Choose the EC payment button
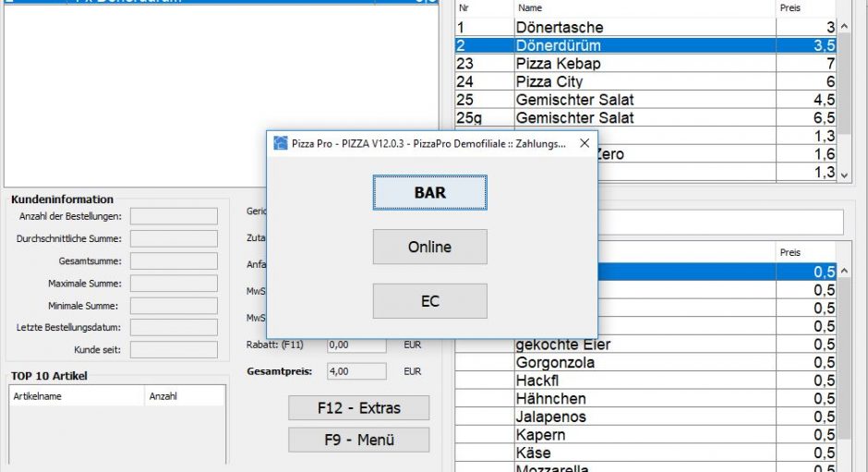The width and height of the screenshot is (868, 472). (x=429, y=301)
